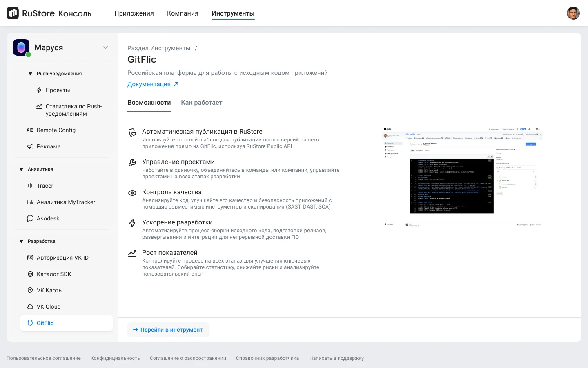
Task: Click the Аналитика MyTracker chart icon
Action: [30, 202]
